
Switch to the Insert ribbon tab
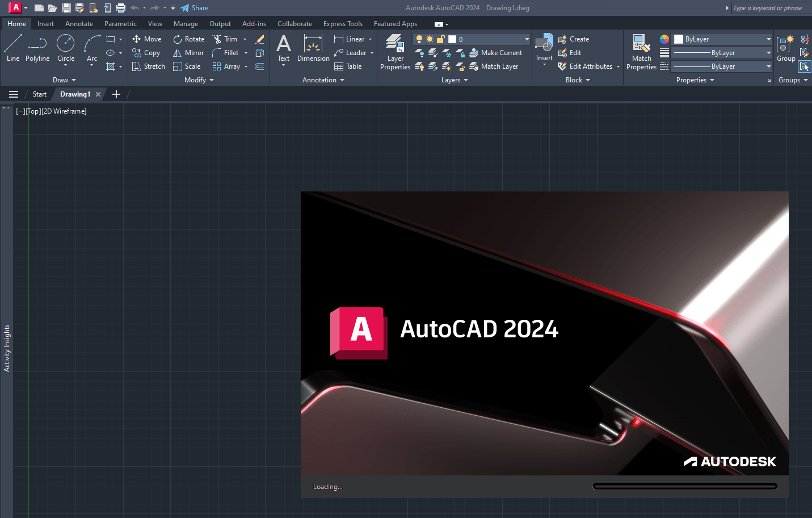coord(45,24)
